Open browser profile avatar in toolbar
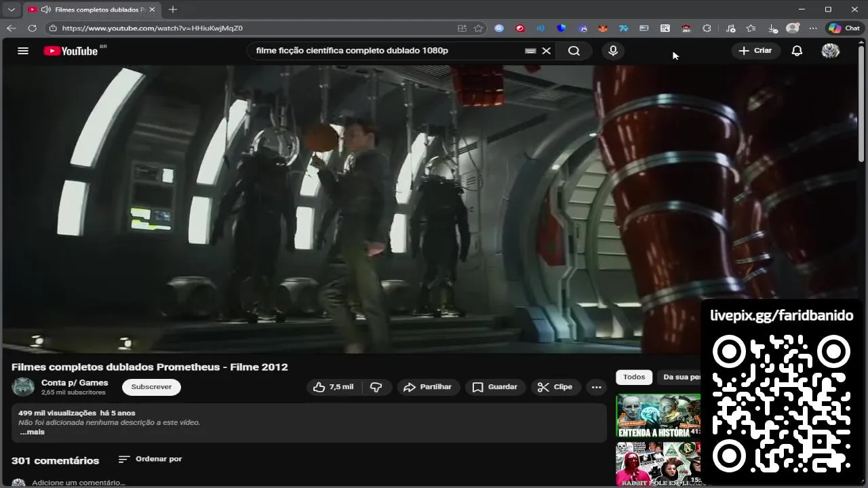Screen dimensions: 868x488 792,28
